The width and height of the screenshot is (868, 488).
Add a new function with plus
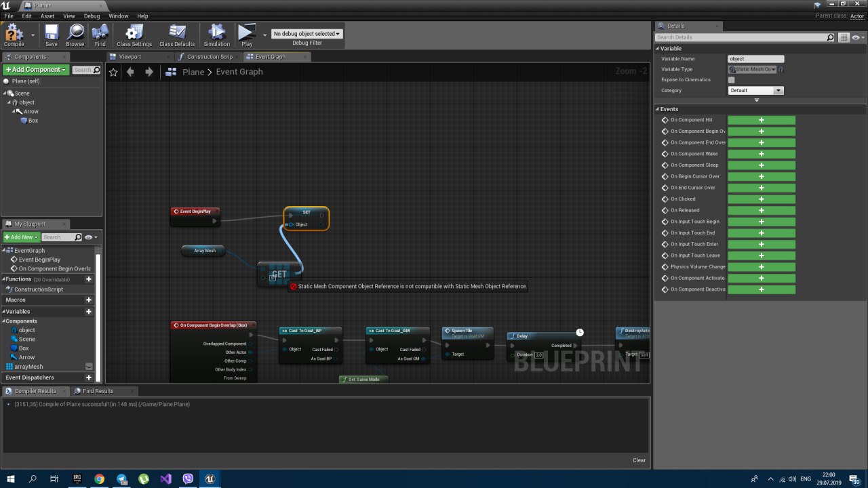(x=88, y=279)
